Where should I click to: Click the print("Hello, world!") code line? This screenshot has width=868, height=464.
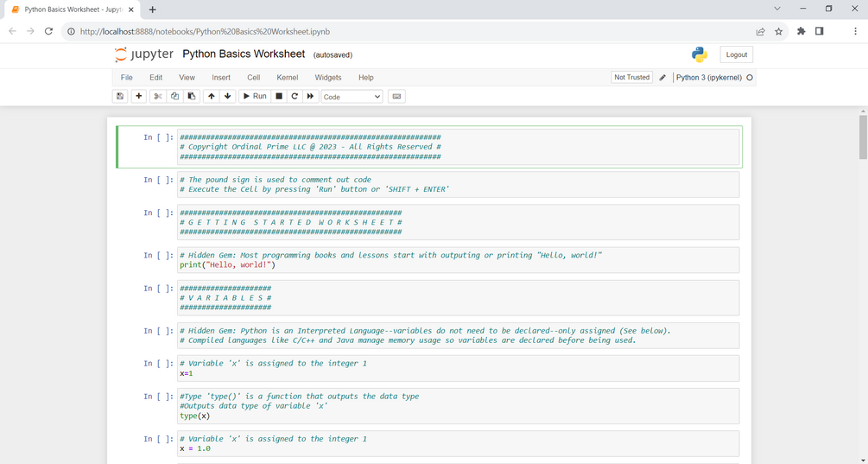(x=227, y=264)
